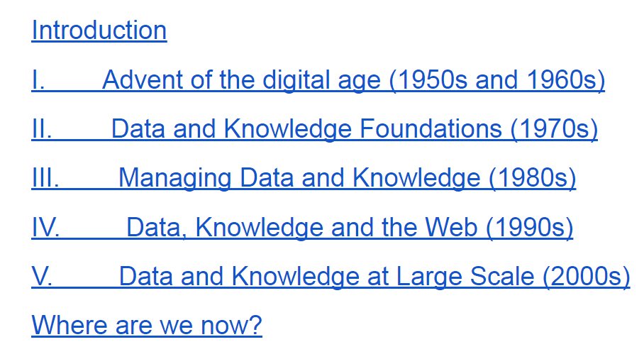Jump to Managing Data and Knowledge section
This screenshot has height=359, width=644.
pos(304,178)
